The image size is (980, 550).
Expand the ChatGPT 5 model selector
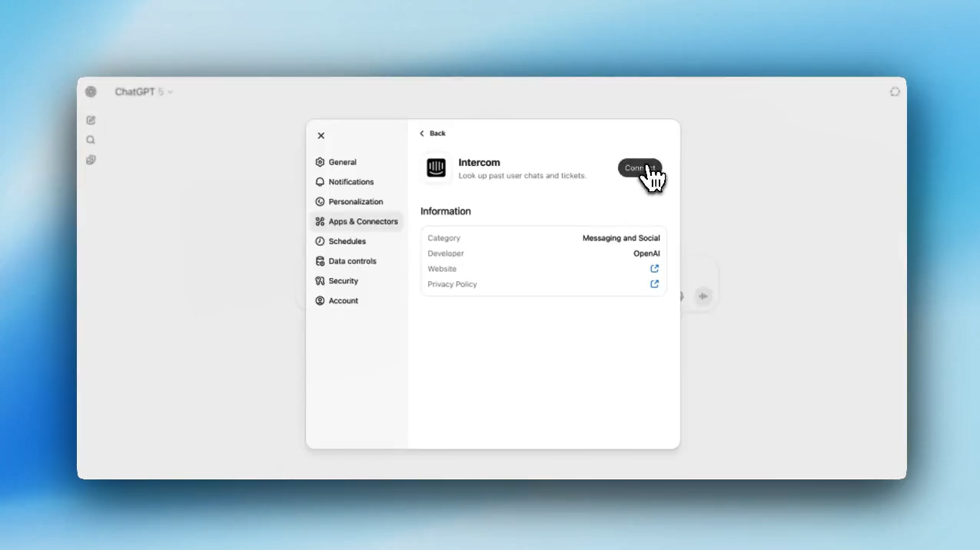[x=144, y=92]
